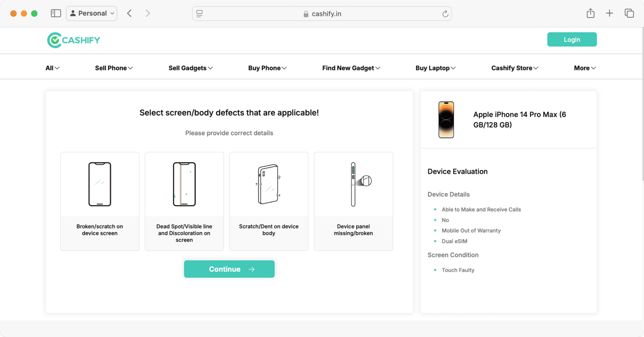
Task: Select Dead Spot/Visible line and Discoloration option
Action: [x=184, y=201]
